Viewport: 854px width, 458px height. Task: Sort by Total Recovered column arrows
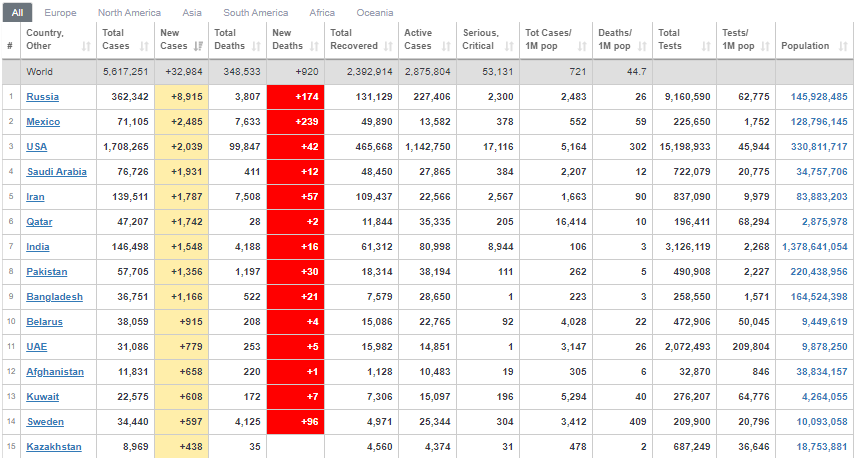point(388,46)
